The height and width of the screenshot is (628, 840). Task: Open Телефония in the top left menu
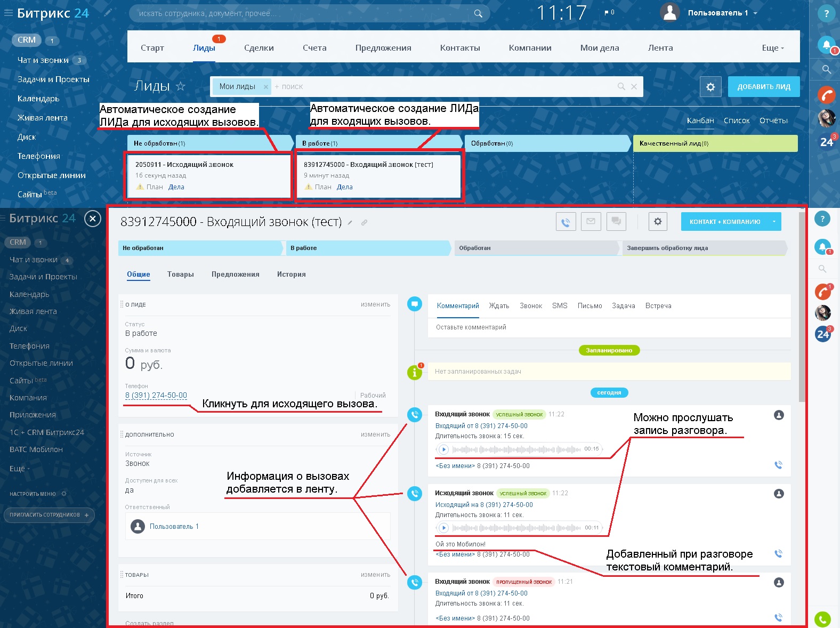click(39, 156)
